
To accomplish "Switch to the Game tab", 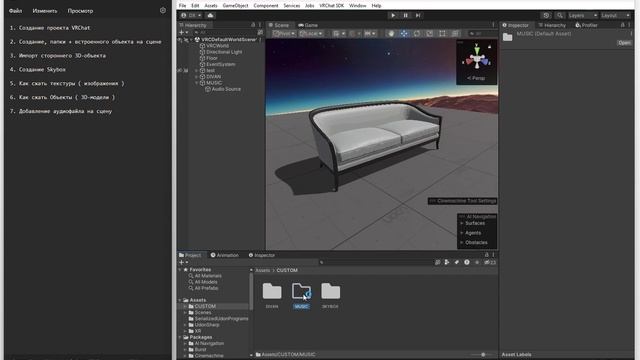I will [308, 25].
